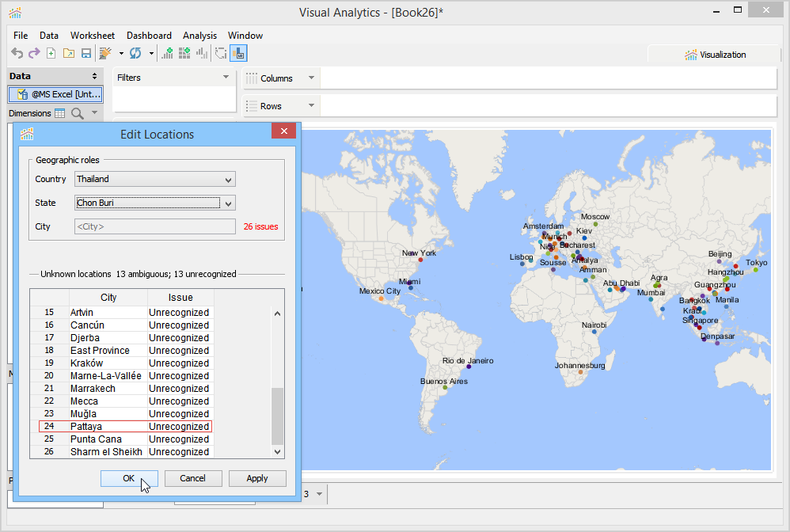790x532 pixels.
Task: Close the Edit Locations dialog
Action: tap(283, 131)
